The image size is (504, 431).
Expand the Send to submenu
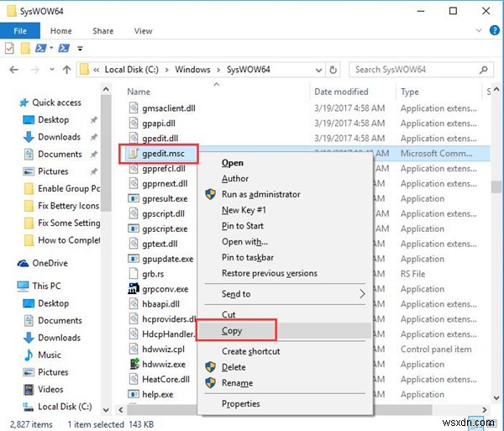285,294
